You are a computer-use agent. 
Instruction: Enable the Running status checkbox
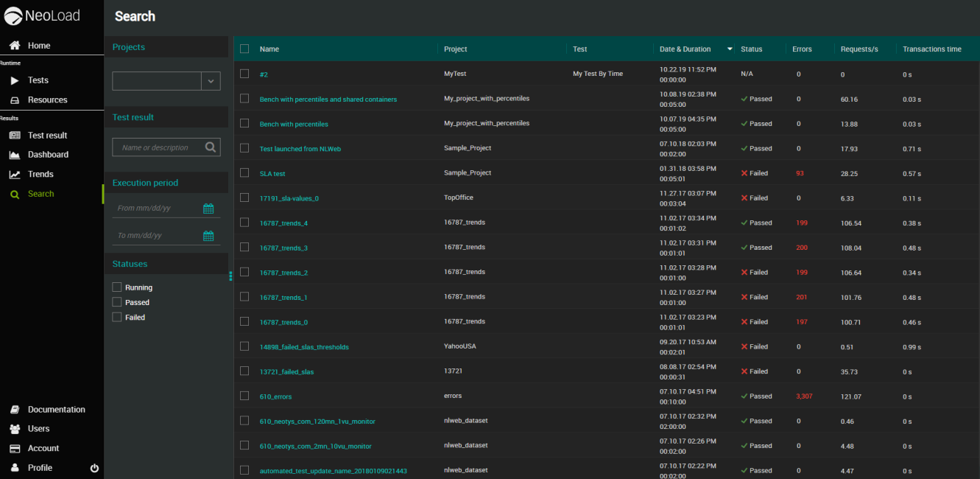(x=117, y=287)
